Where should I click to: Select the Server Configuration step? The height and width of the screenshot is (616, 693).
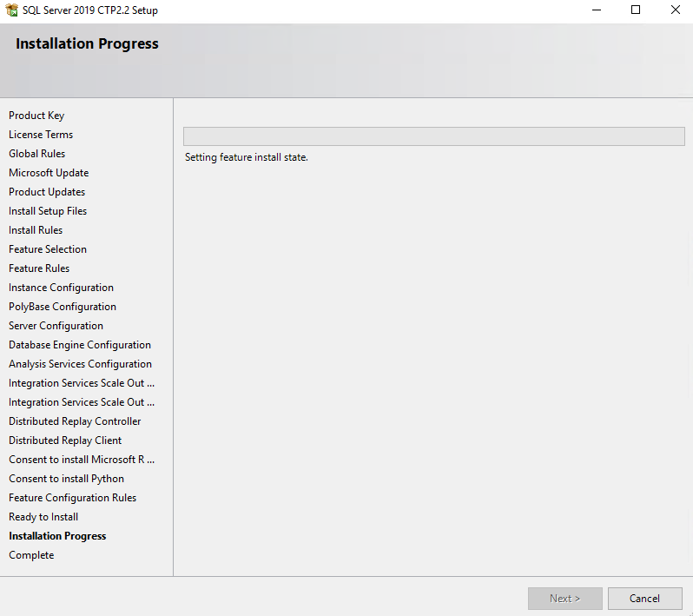56,326
